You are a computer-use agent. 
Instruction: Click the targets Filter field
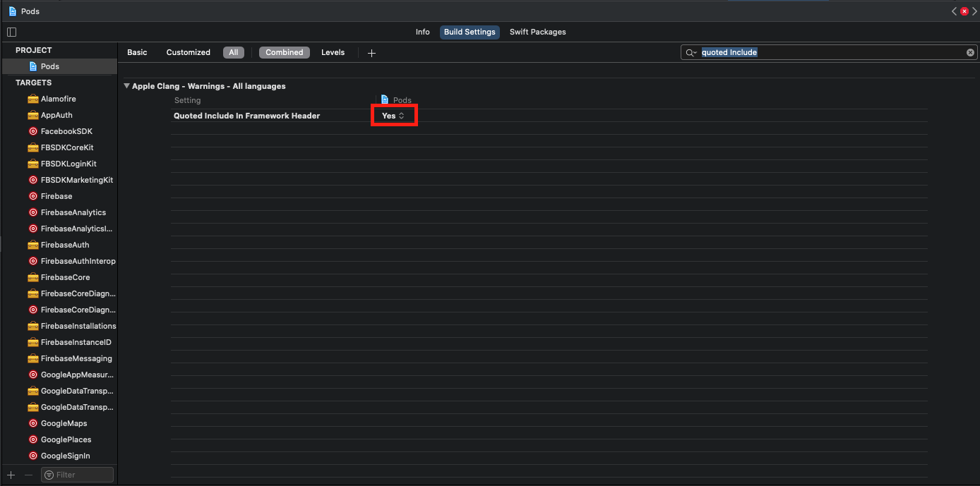(x=77, y=475)
